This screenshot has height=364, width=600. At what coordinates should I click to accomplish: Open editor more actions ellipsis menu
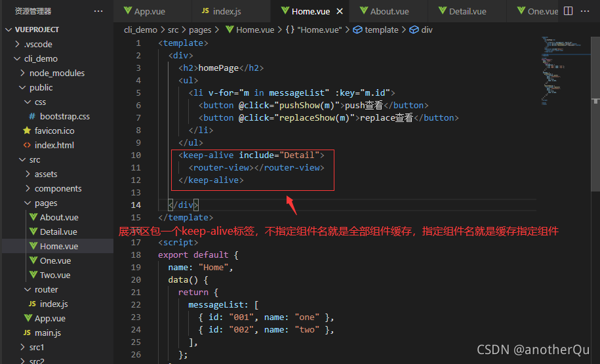[585, 11]
